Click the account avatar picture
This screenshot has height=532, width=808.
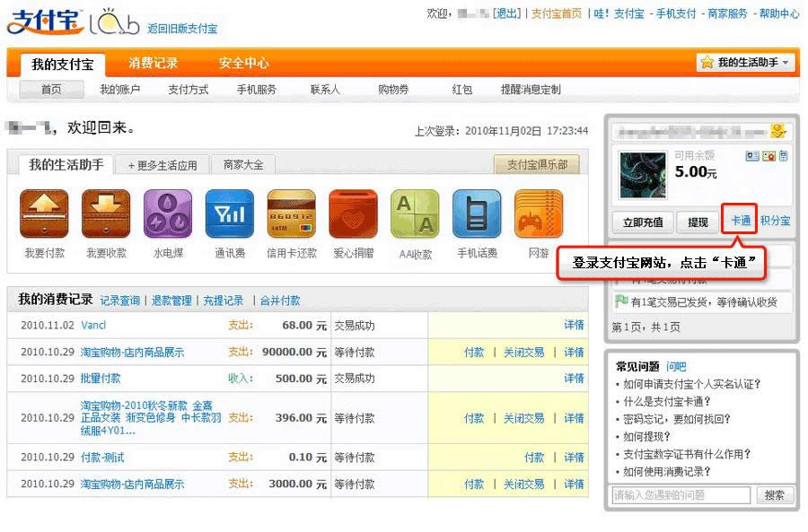pyautogui.click(x=643, y=175)
